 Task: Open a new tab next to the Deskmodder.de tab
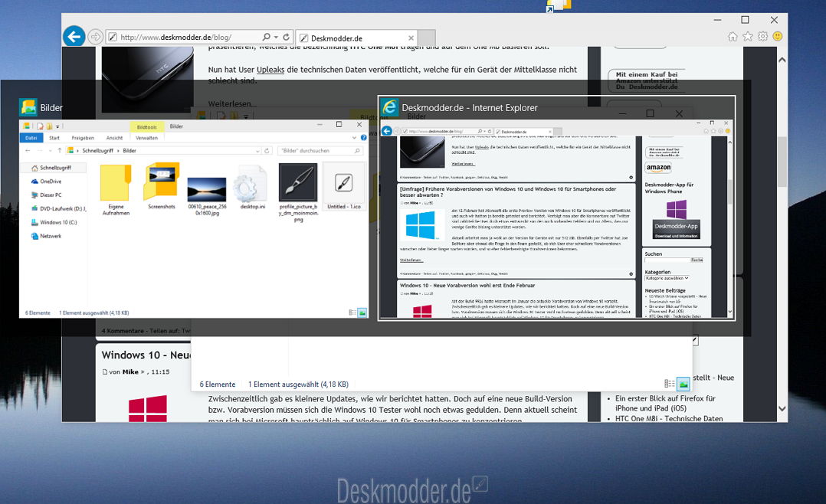click(x=427, y=38)
